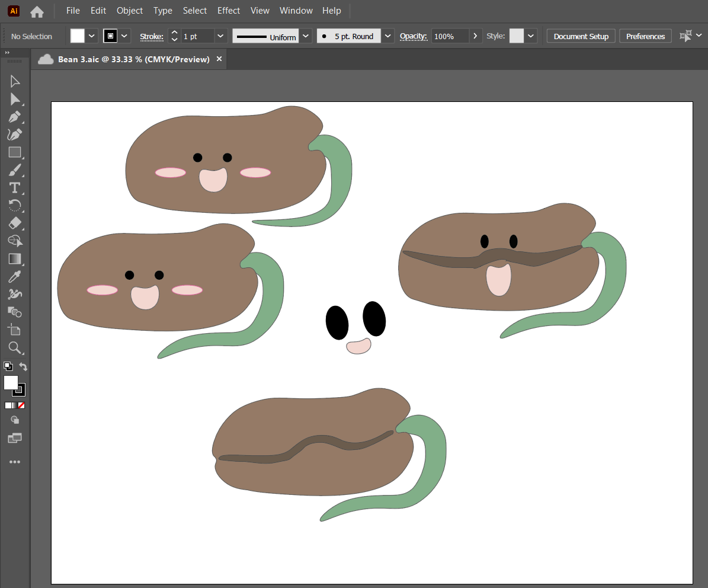The width and height of the screenshot is (708, 588).
Task: Open the Effect menu
Action: [228, 11]
